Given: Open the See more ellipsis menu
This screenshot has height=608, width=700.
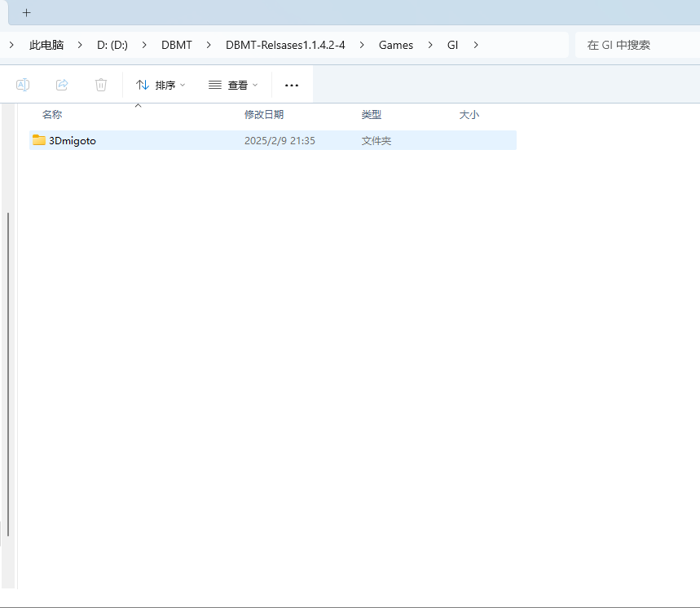Looking at the screenshot, I should 292,85.
